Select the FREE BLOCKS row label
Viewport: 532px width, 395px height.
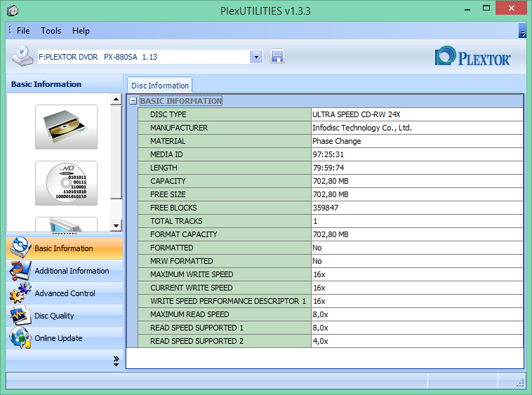(173, 208)
